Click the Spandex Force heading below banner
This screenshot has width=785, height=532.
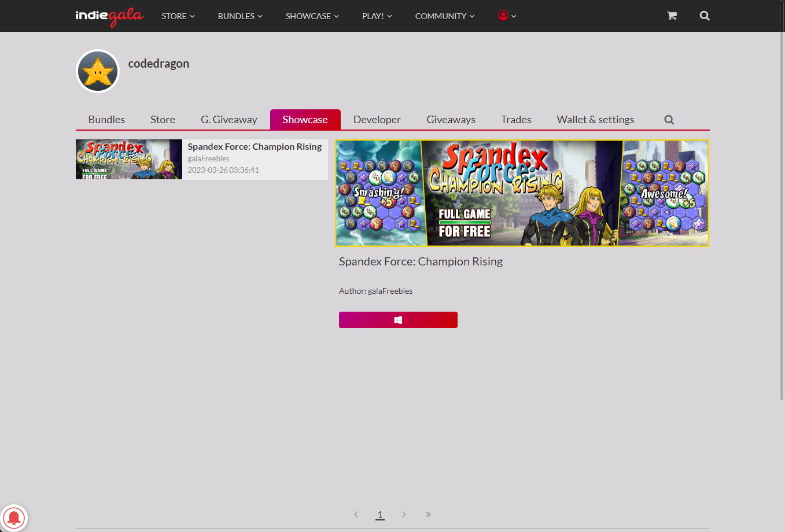click(x=421, y=261)
